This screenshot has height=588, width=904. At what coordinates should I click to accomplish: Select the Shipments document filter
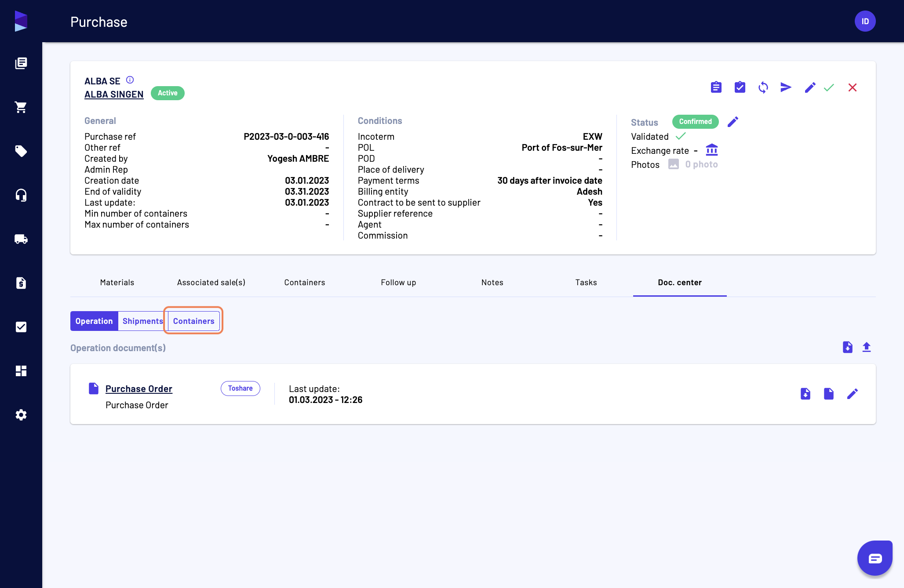pos(143,321)
